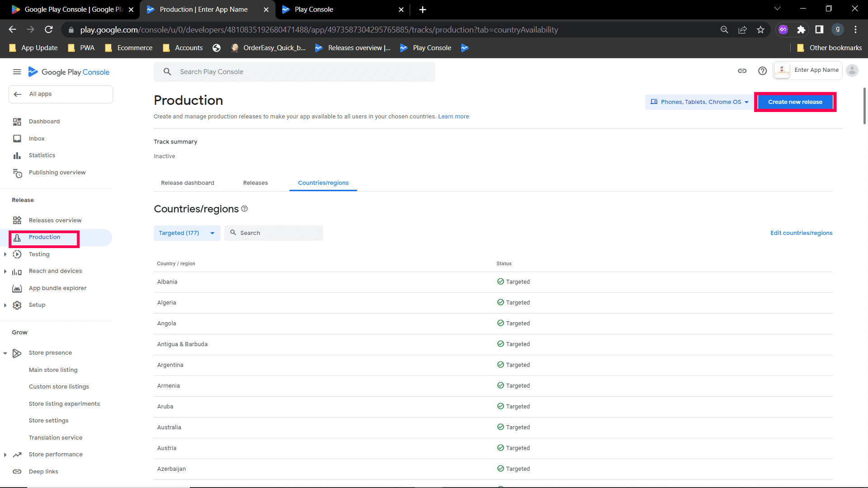868x488 pixels.
Task: Open Inbox from the sidebar
Action: (37, 139)
